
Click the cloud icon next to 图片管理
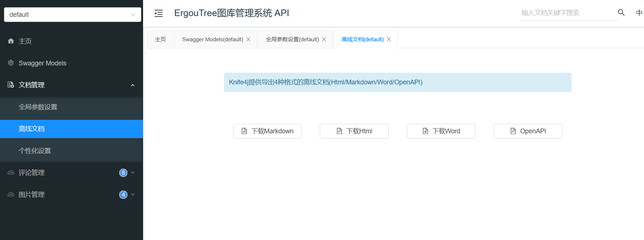click(11, 194)
